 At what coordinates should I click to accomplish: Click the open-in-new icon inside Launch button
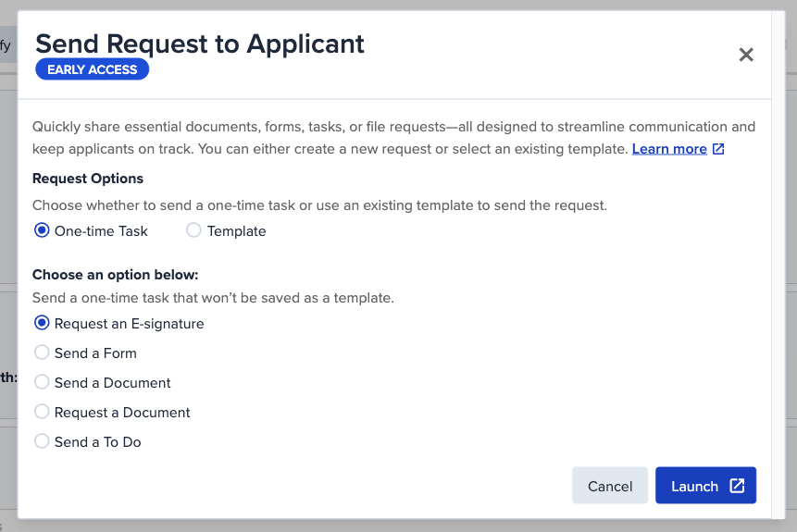click(737, 486)
